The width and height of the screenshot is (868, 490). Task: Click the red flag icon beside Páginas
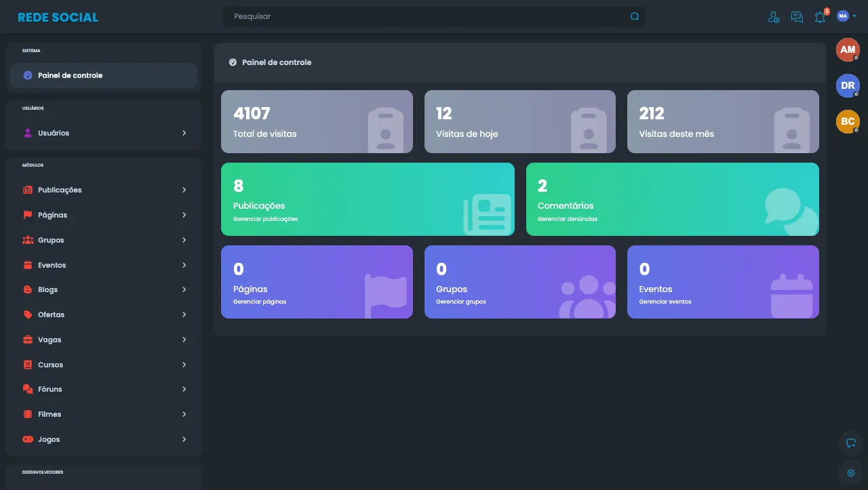coord(28,215)
